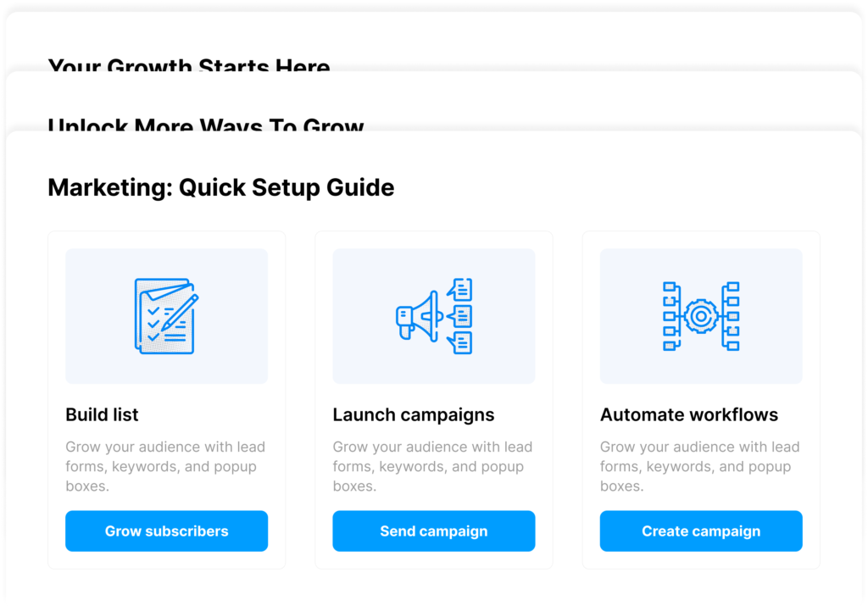Click the gear icon in the workflows illustration
Image resolution: width=868 pixels, height=611 pixels.
(x=701, y=316)
